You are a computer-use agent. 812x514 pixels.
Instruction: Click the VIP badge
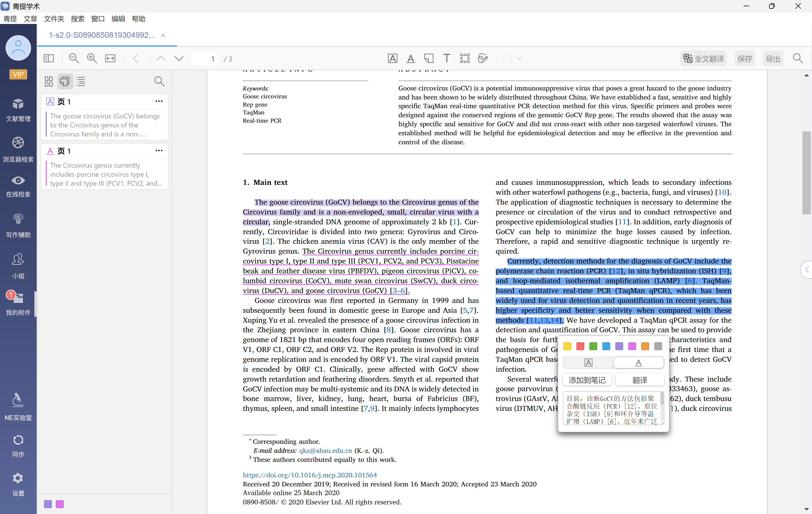coord(18,74)
